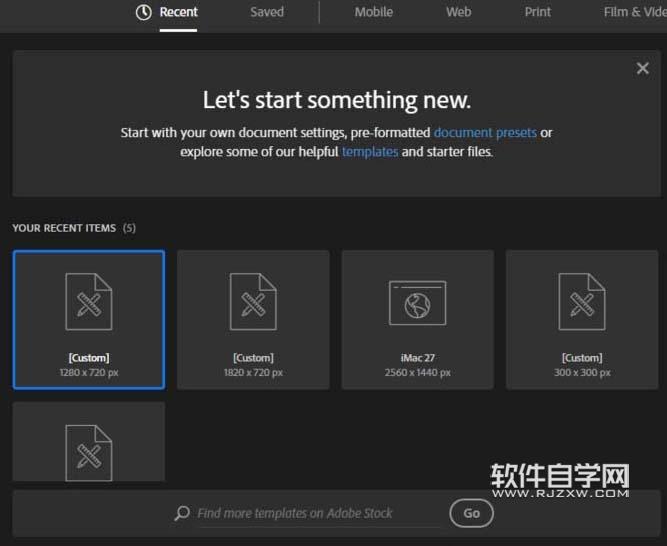Screen dimensions: 667x546
Task: Close the 'Let's start something new' banner
Action: coord(642,69)
